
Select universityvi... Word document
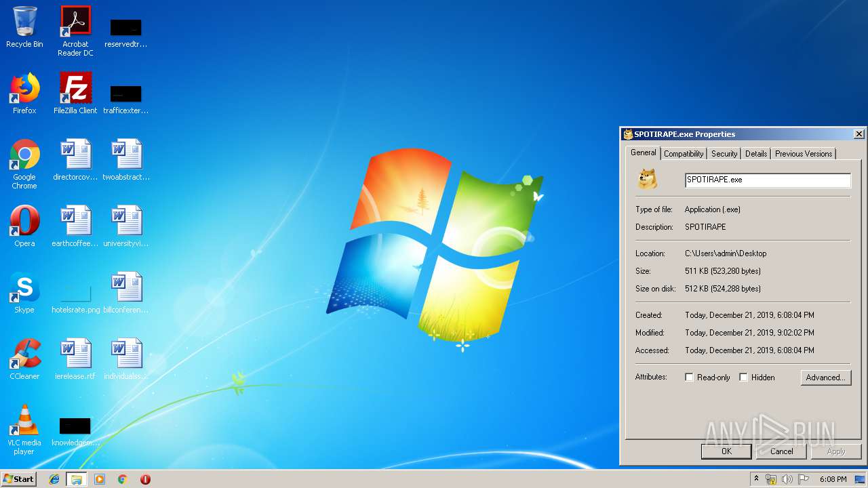coord(126,226)
